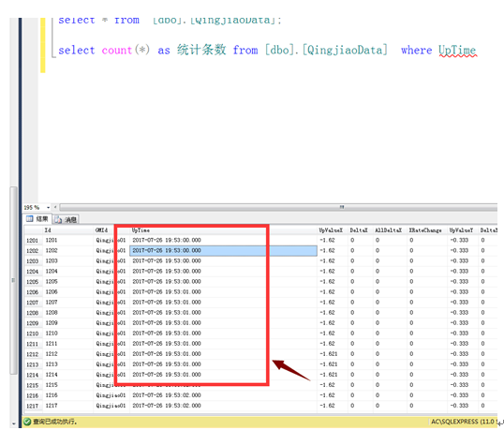Select the highlighted UpTime cell in row 1202
Screen dimensions: 504x445
[223, 251]
